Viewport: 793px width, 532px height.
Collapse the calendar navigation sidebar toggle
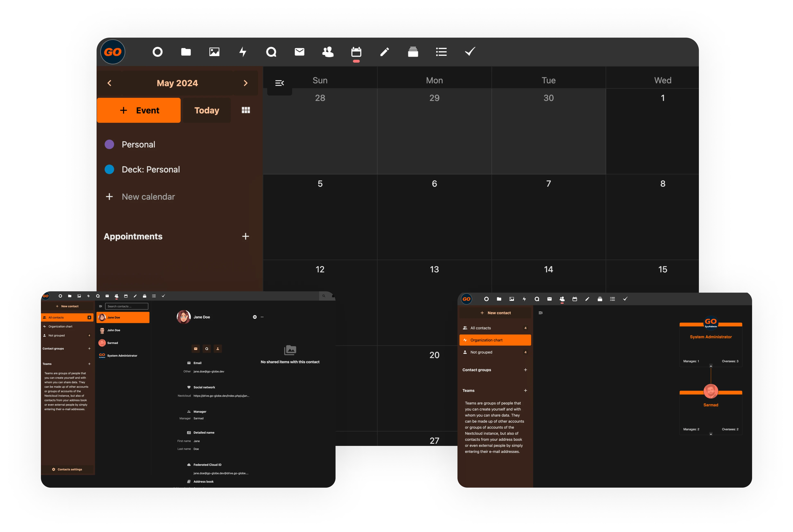[279, 83]
